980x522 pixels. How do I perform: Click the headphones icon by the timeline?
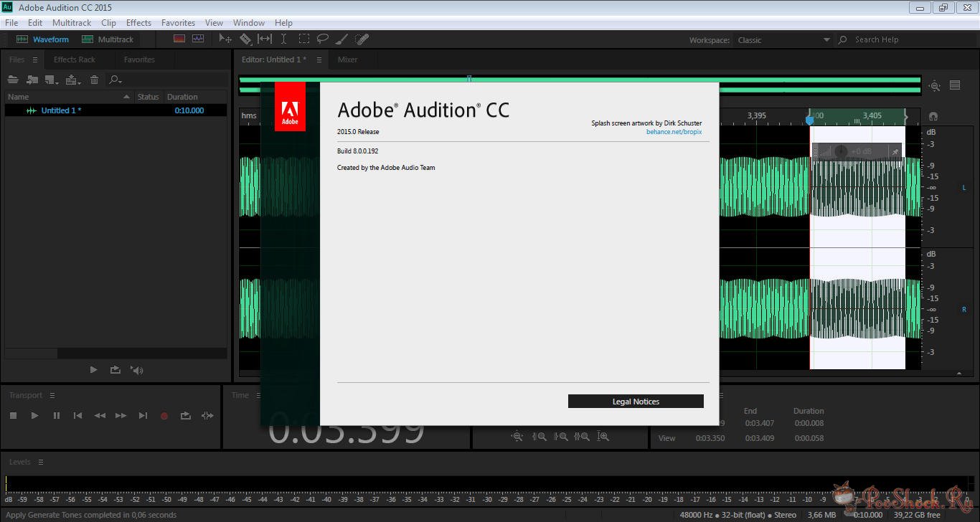coord(933,115)
